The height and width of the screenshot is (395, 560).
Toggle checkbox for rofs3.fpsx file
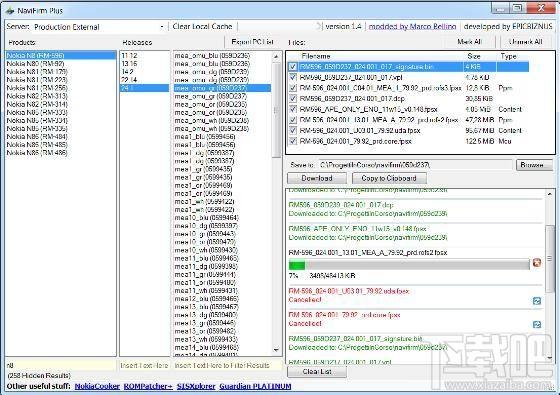tap(293, 88)
